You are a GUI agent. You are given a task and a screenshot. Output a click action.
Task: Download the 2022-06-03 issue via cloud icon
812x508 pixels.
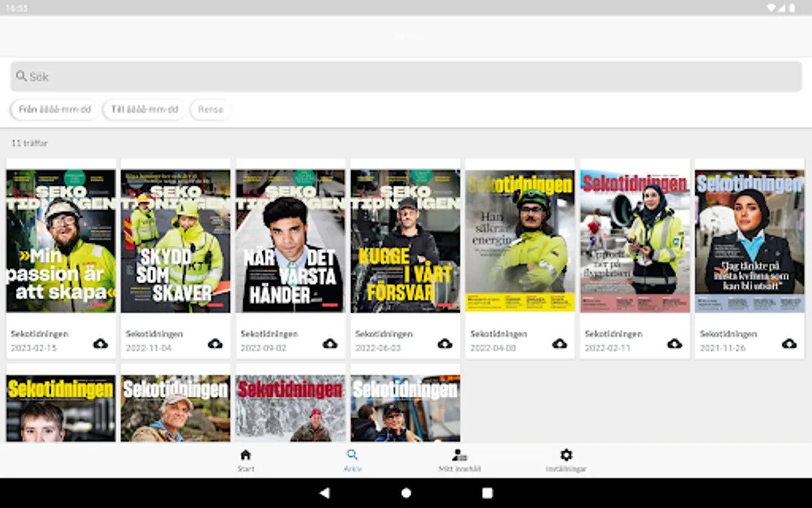pos(445,343)
